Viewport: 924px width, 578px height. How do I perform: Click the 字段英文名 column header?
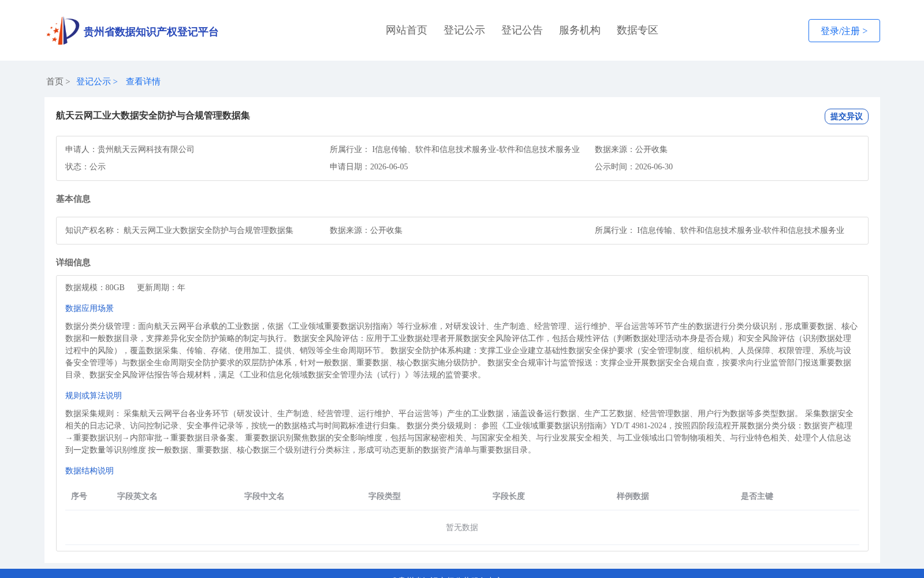click(x=137, y=496)
